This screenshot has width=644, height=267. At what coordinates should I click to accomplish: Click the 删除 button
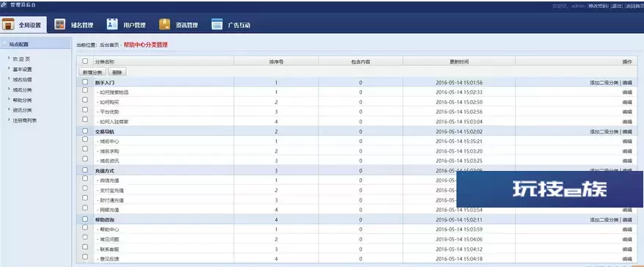click(x=117, y=72)
